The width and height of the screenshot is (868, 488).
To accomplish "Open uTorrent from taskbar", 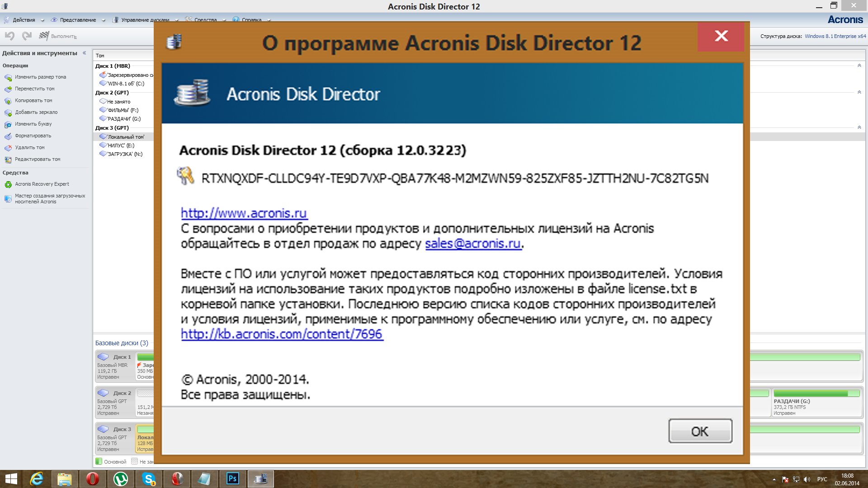I will (x=120, y=479).
